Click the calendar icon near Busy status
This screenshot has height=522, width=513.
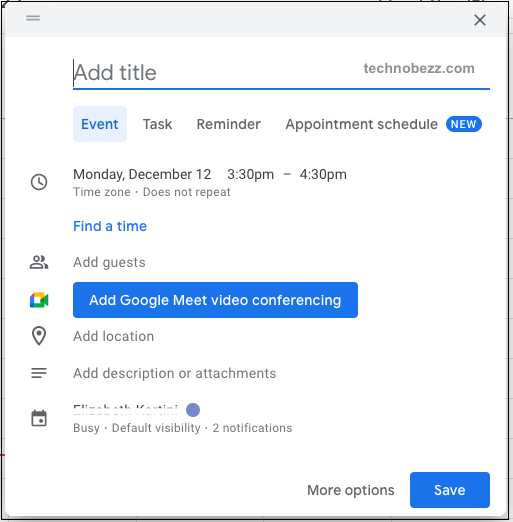39,418
